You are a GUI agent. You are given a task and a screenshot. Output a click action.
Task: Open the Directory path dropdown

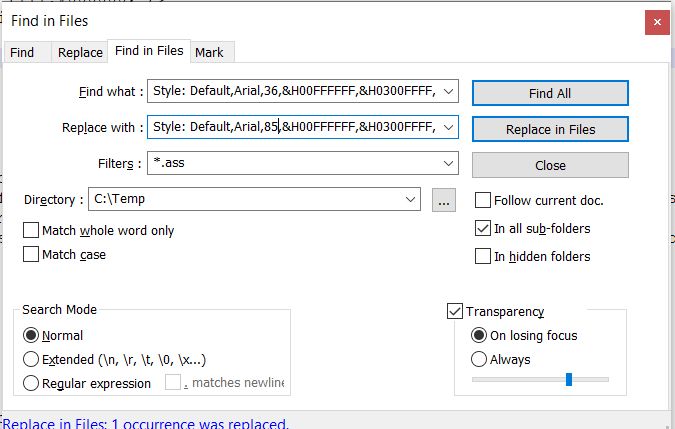pyautogui.click(x=410, y=200)
